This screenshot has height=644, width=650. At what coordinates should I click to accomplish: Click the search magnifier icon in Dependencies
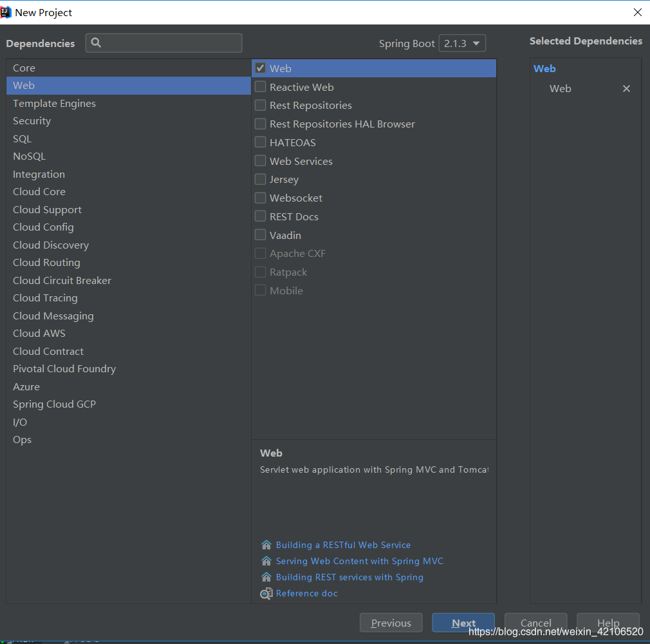click(96, 43)
